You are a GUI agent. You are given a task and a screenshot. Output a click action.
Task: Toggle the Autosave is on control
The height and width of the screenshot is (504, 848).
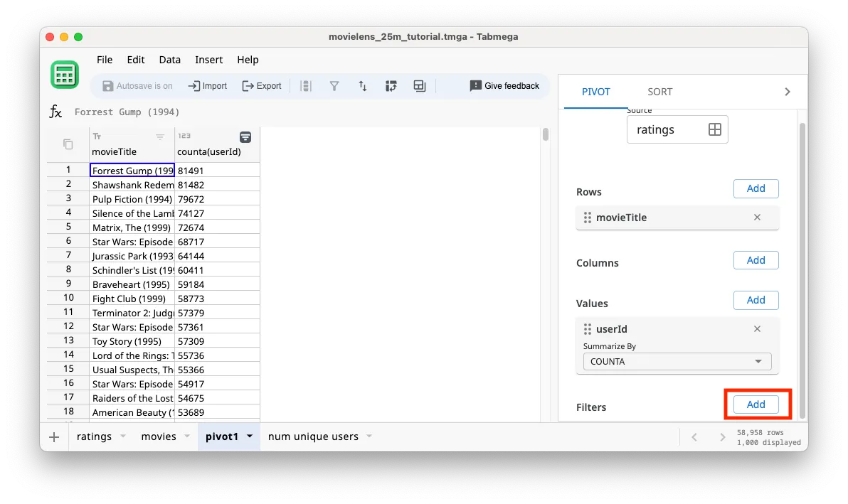(x=137, y=85)
